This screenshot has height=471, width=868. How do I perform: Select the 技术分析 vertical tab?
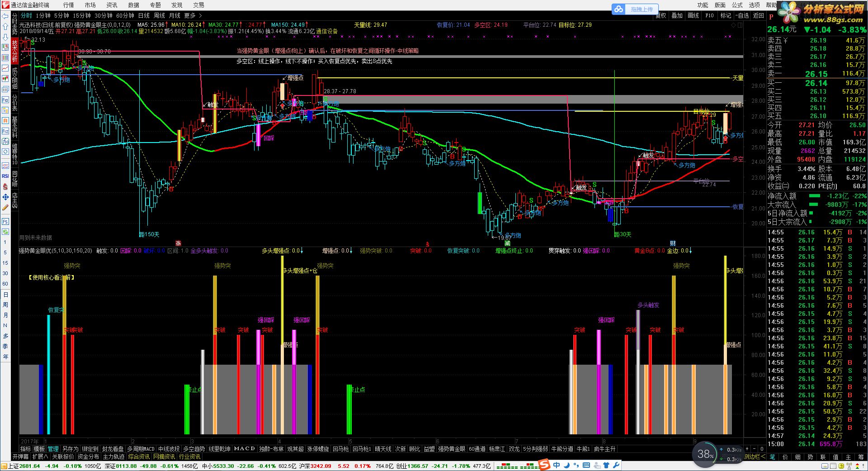tap(15, 51)
